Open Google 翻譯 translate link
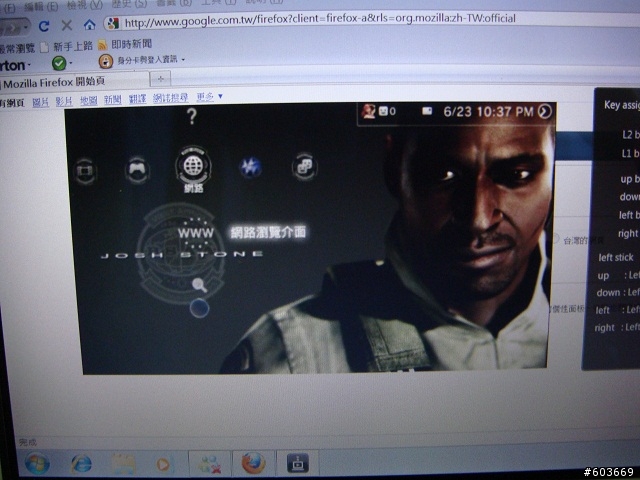This screenshot has height=480, width=640. 138,98
